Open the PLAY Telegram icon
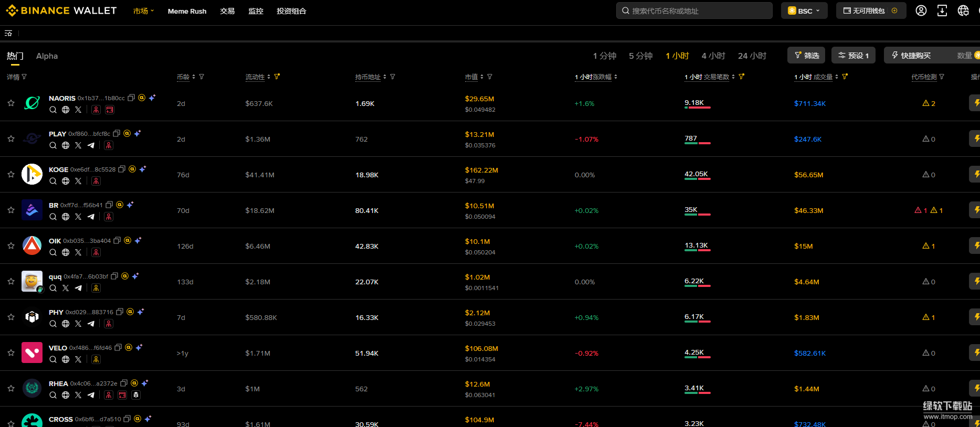This screenshot has width=980, height=427. coord(91,145)
